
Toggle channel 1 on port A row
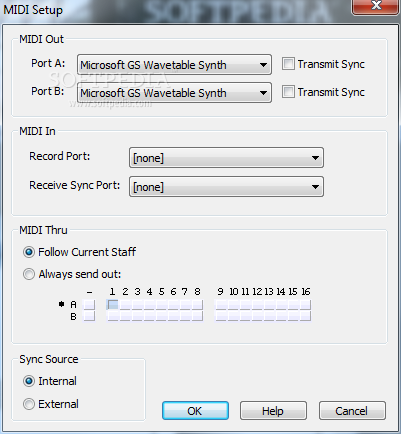(x=113, y=305)
